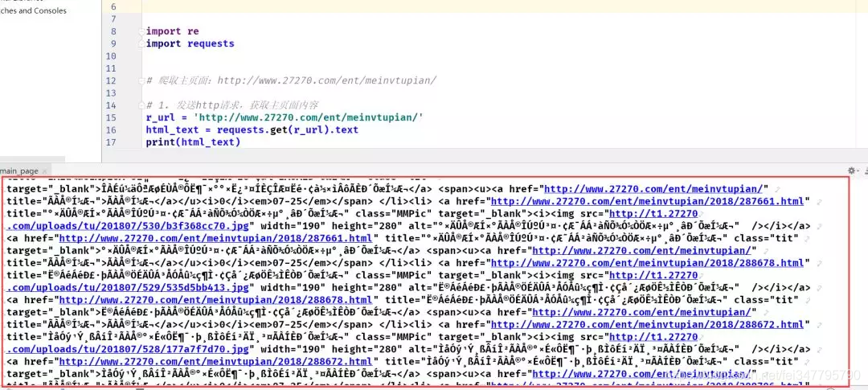
Task: Open the 2018/287661.html link beside the first 07-25 date
Action: [647, 202]
